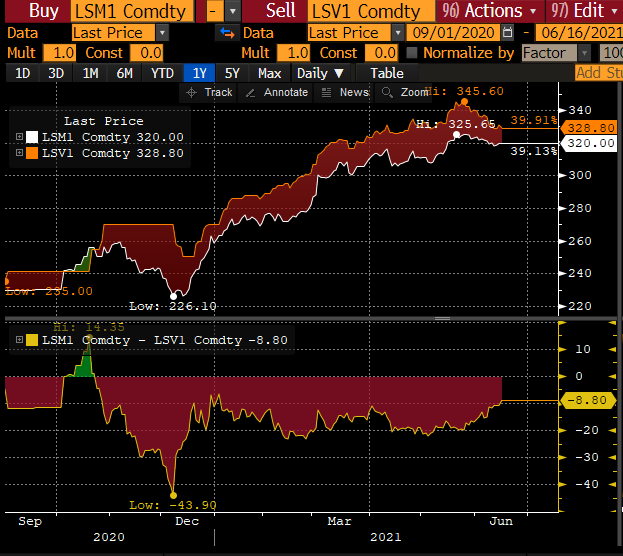Switch to the Table view
The image size is (623, 556).
tap(387, 73)
